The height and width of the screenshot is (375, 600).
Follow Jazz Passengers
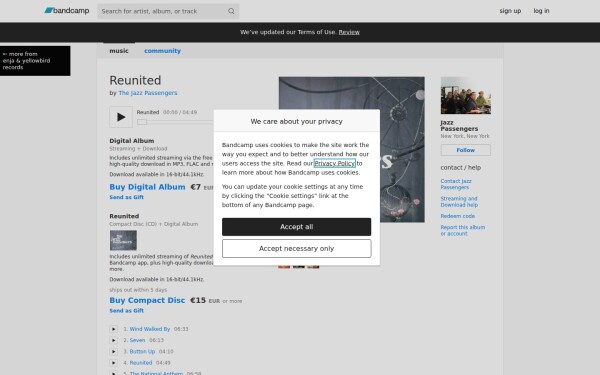tap(466, 150)
